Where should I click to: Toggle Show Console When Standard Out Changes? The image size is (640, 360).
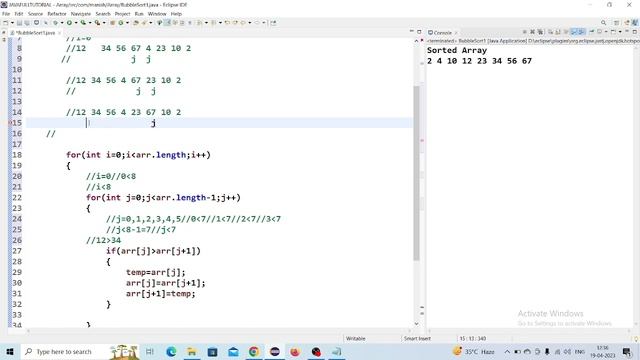click(573, 32)
